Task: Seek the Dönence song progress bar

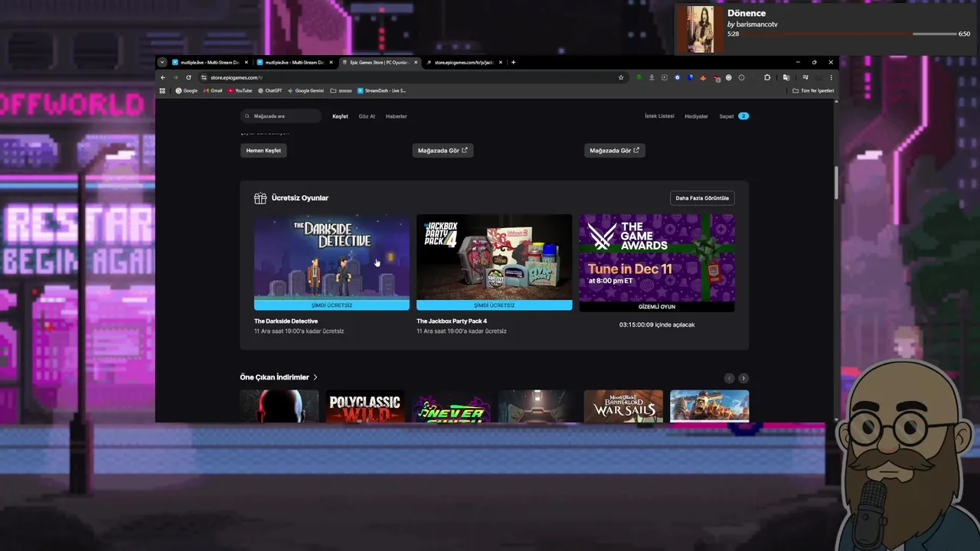Action: coord(848,34)
